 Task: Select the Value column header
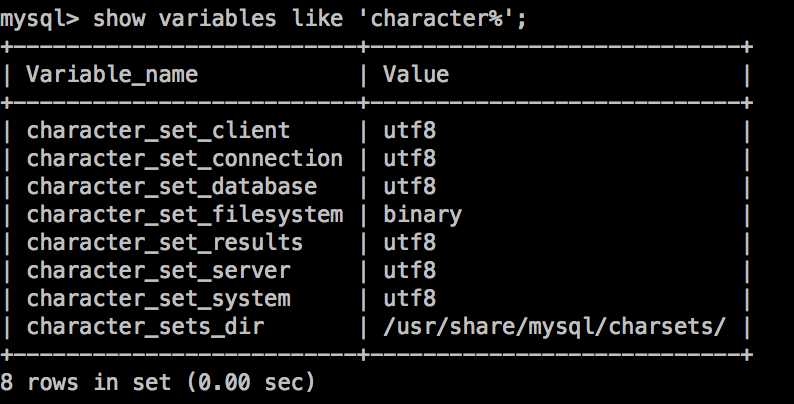416,74
